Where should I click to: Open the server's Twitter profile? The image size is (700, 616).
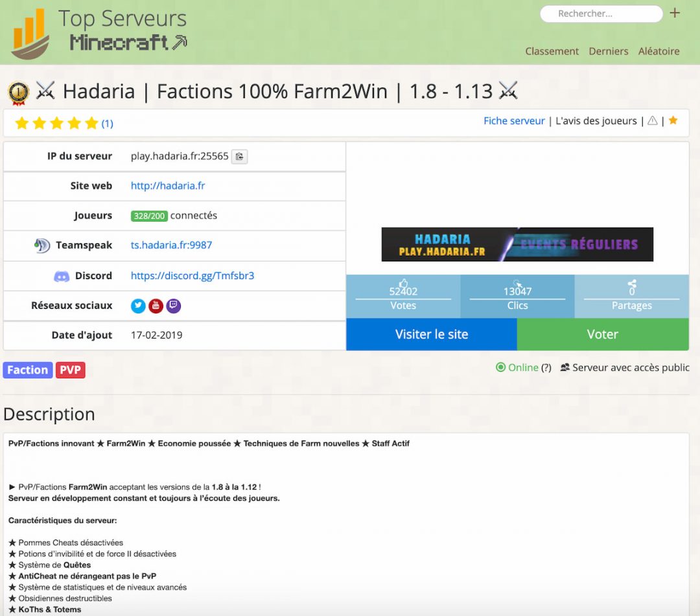point(138,306)
